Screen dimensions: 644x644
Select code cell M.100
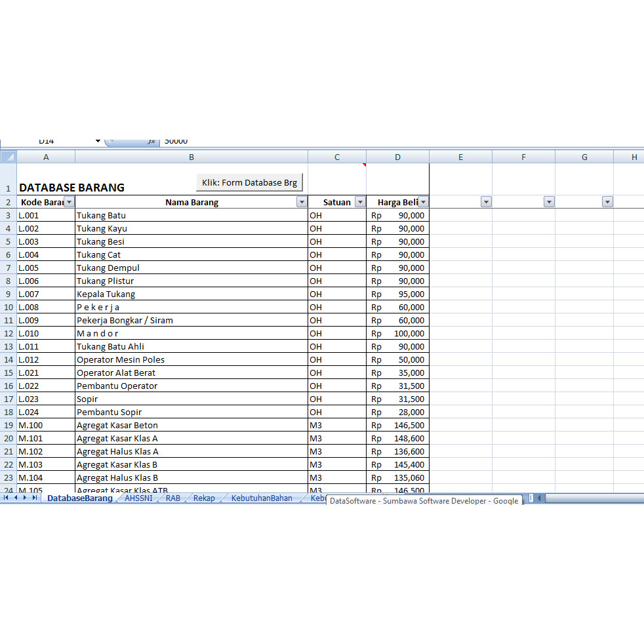(46, 425)
